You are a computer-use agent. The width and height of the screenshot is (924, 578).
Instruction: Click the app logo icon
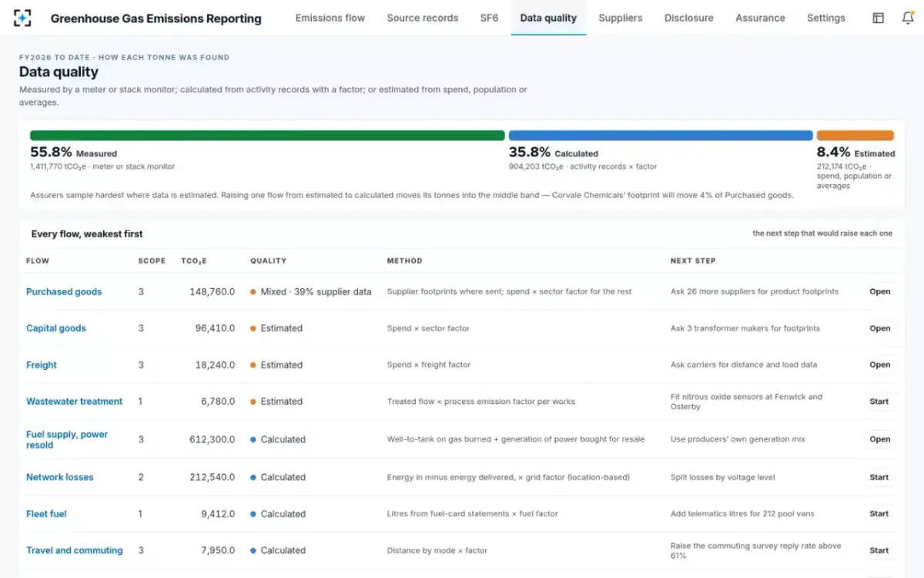point(22,18)
